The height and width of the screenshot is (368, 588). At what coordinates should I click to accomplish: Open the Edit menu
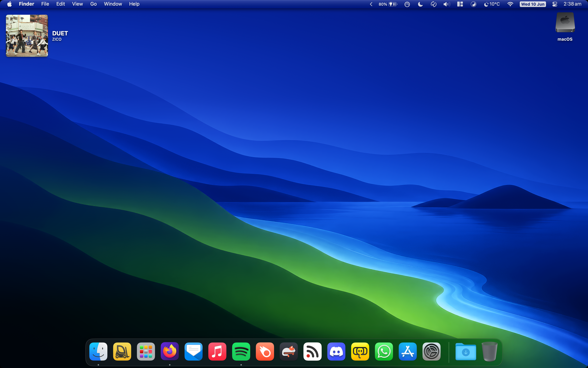pyautogui.click(x=61, y=4)
